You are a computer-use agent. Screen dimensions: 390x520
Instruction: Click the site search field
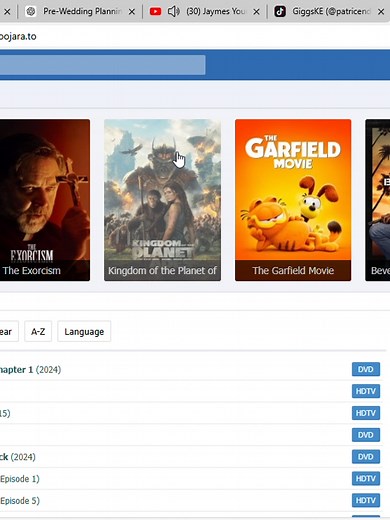(x=102, y=65)
